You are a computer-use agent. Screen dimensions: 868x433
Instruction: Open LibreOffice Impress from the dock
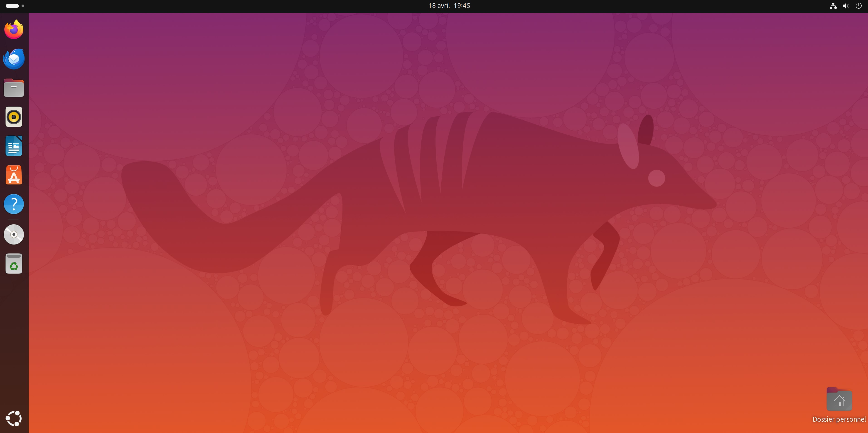click(x=13, y=146)
